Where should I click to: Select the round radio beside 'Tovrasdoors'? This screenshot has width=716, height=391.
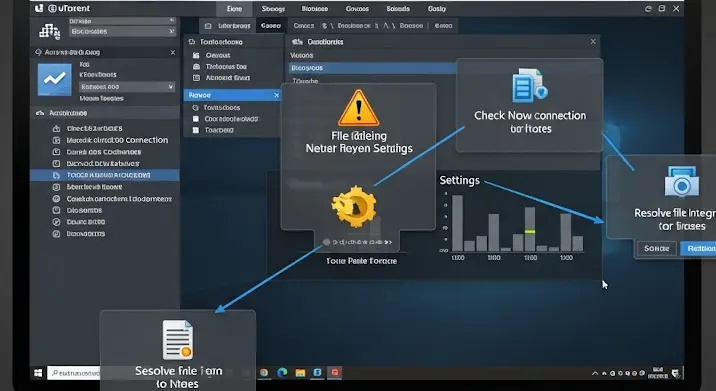click(x=195, y=108)
